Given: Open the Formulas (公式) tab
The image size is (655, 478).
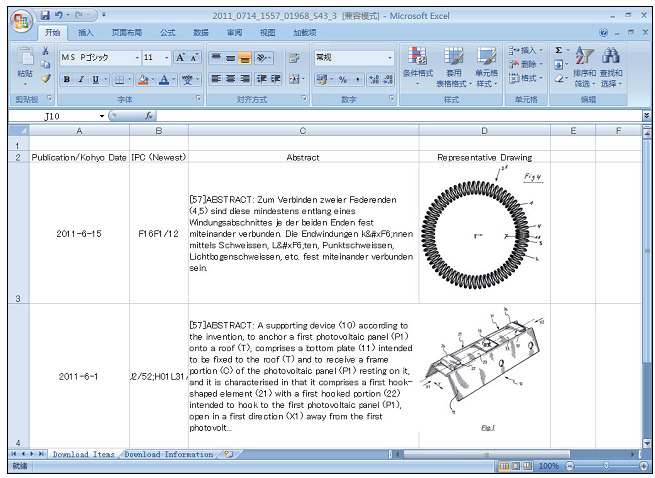Looking at the screenshot, I should (167, 33).
